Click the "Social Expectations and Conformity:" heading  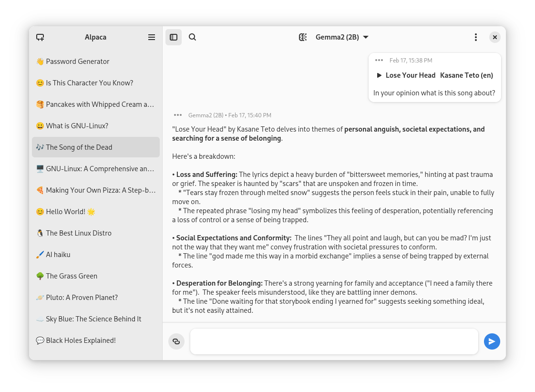(x=234, y=238)
